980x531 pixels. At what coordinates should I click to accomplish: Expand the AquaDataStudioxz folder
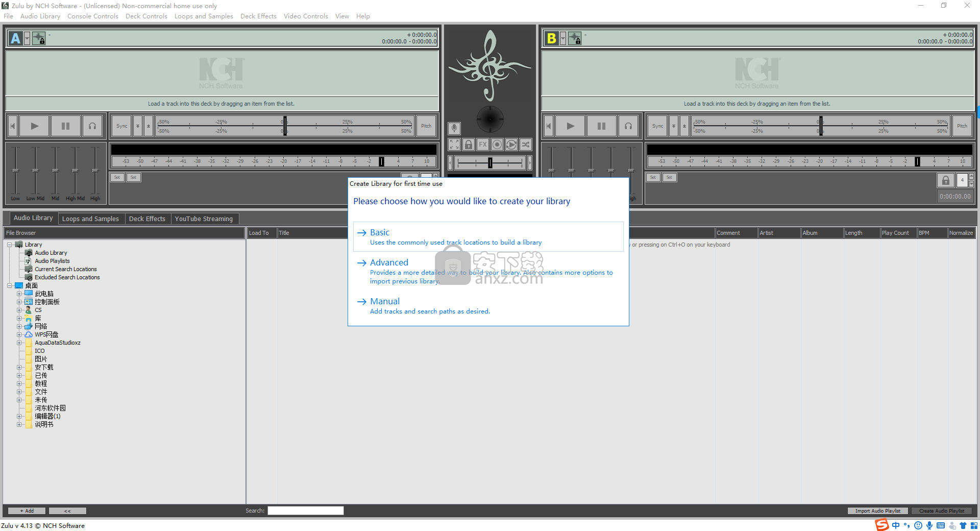[19, 343]
